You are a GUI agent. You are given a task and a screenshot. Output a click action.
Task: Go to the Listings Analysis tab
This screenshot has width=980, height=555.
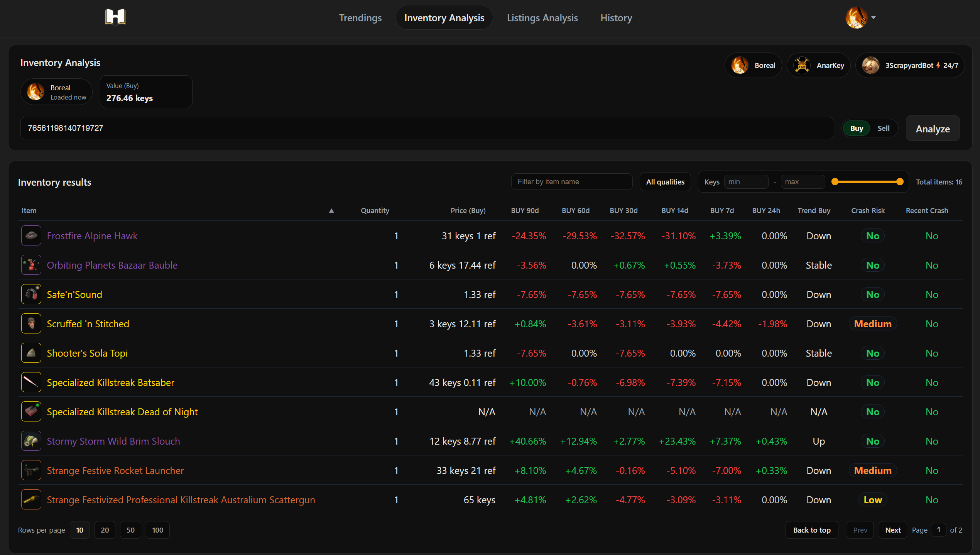[x=542, y=18]
